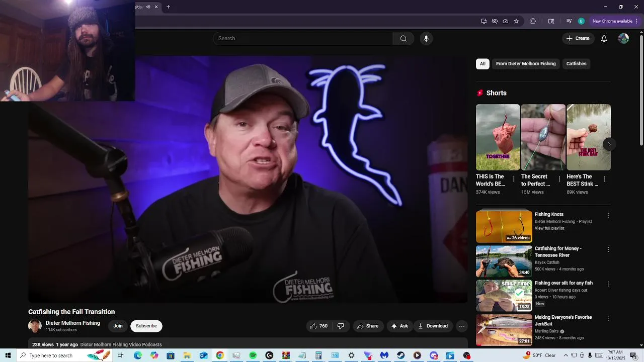Open the Chrome three-dot menu
Screen dimensions: 644x362
[636, 21]
